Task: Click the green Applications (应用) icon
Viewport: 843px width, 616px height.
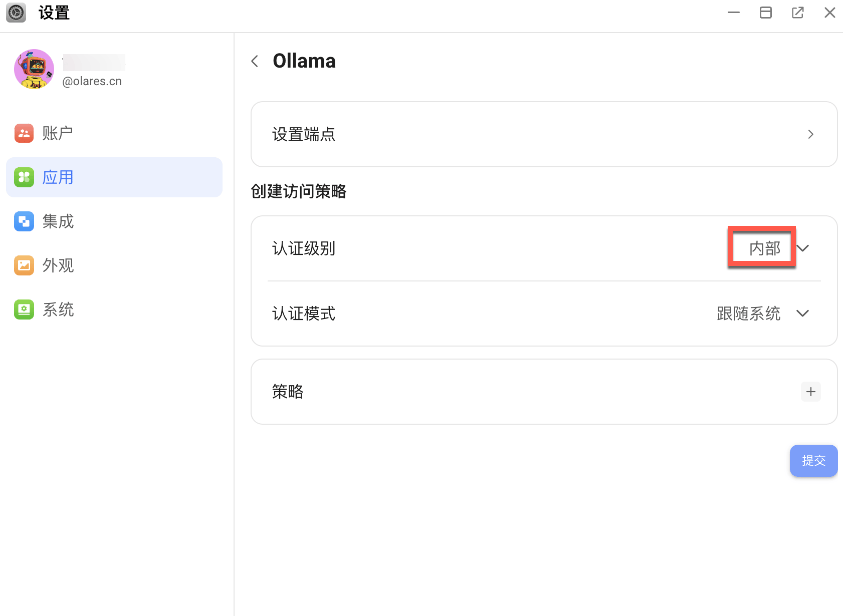Action: tap(24, 177)
